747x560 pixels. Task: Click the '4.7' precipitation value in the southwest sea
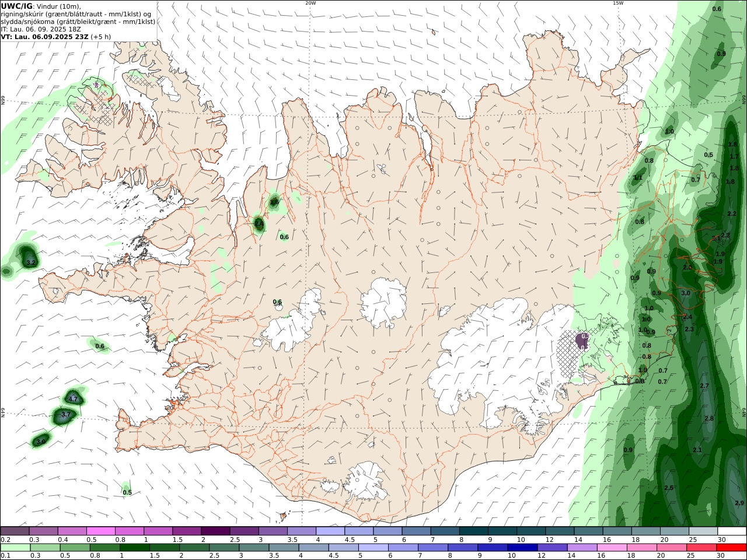(x=73, y=399)
